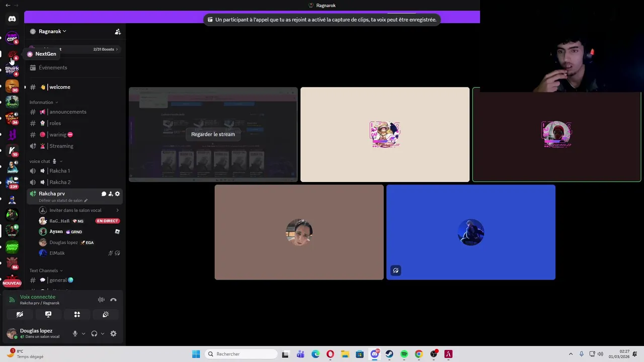This screenshot has width=644, height=362.
Task: Open user settings gear
Action: click(113, 334)
